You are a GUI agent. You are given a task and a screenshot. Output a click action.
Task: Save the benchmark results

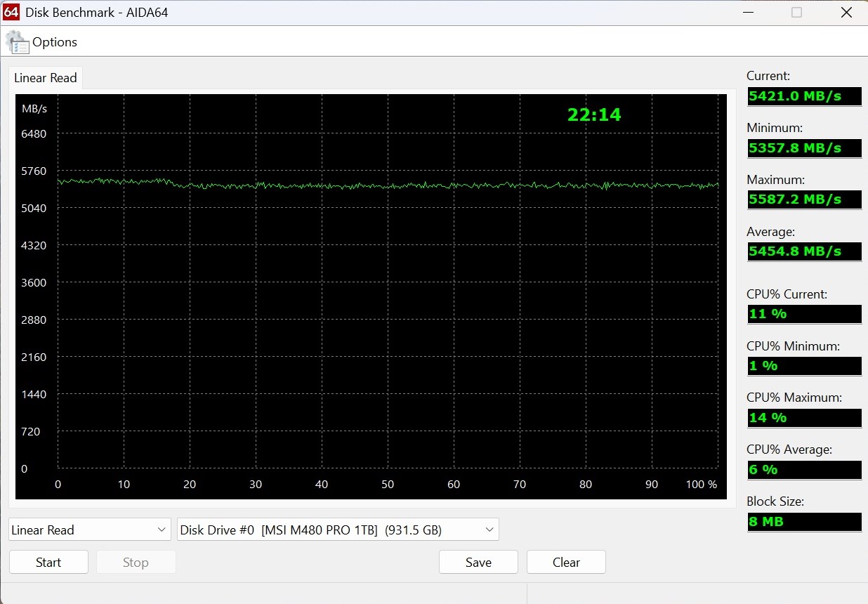[478, 562]
